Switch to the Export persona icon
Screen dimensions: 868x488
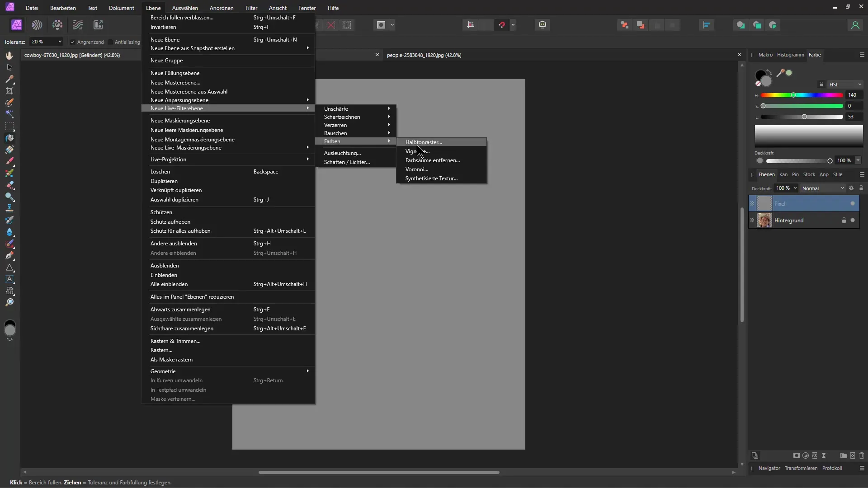[x=98, y=25]
